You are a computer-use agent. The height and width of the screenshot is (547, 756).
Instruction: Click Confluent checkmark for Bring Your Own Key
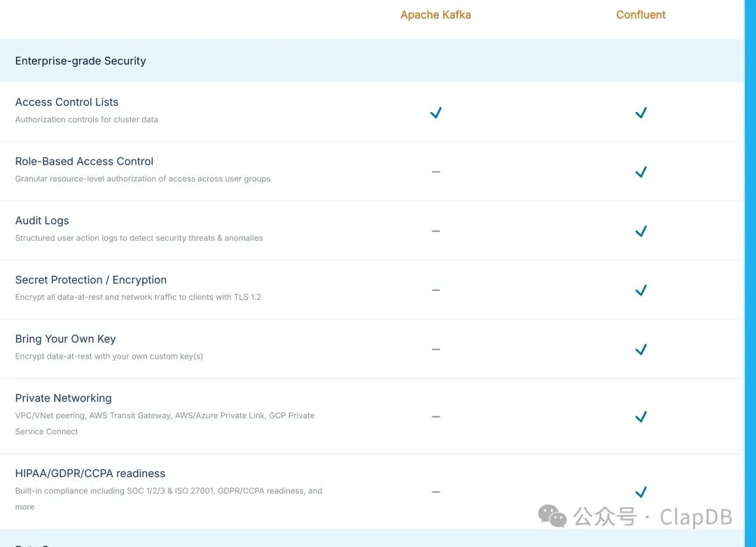point(640,349)
